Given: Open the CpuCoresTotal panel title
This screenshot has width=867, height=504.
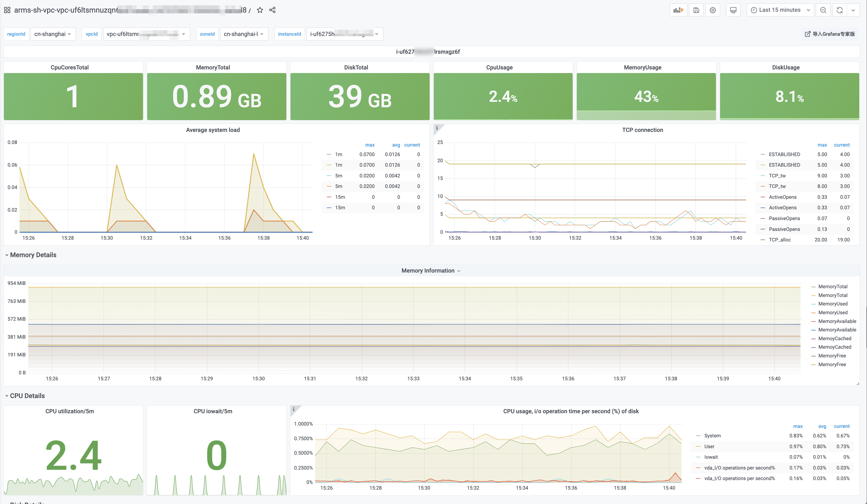Looking at the screenshot, I should tap(69, 67).
